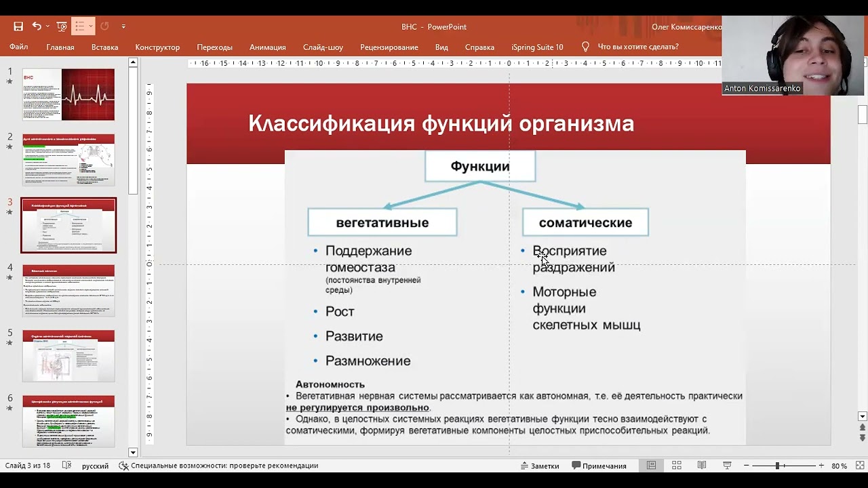Click the animation star under slide 1 number

pyautogui.click(x=9, y=81)
